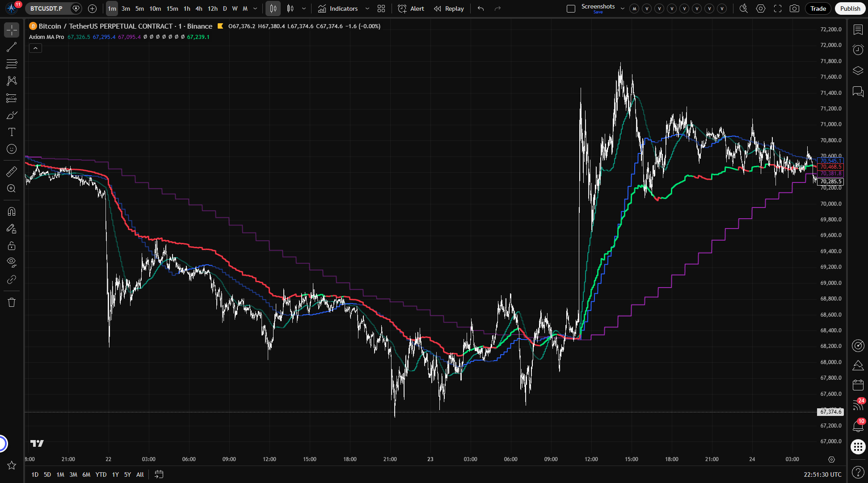Hide all drawings with eye icon
The width and height of the screenshot is (868, 483).
pyautogui.click(x=12, y=262)
